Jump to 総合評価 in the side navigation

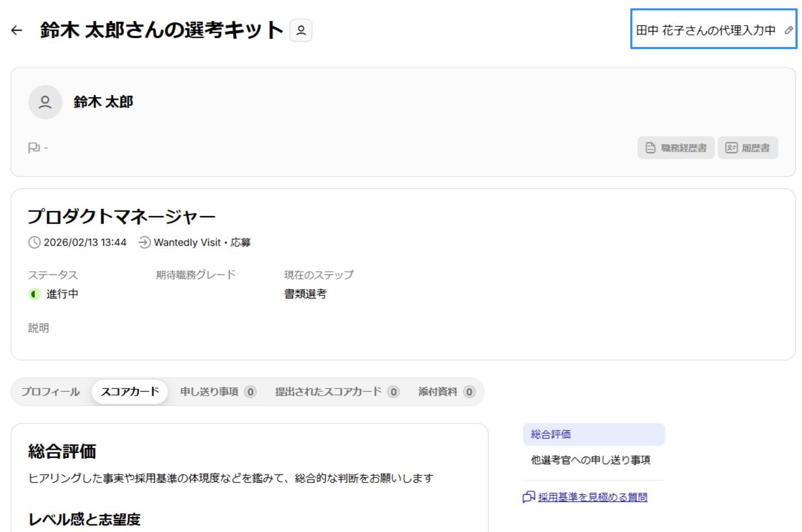pyautogui.click(x=551, y=434)
